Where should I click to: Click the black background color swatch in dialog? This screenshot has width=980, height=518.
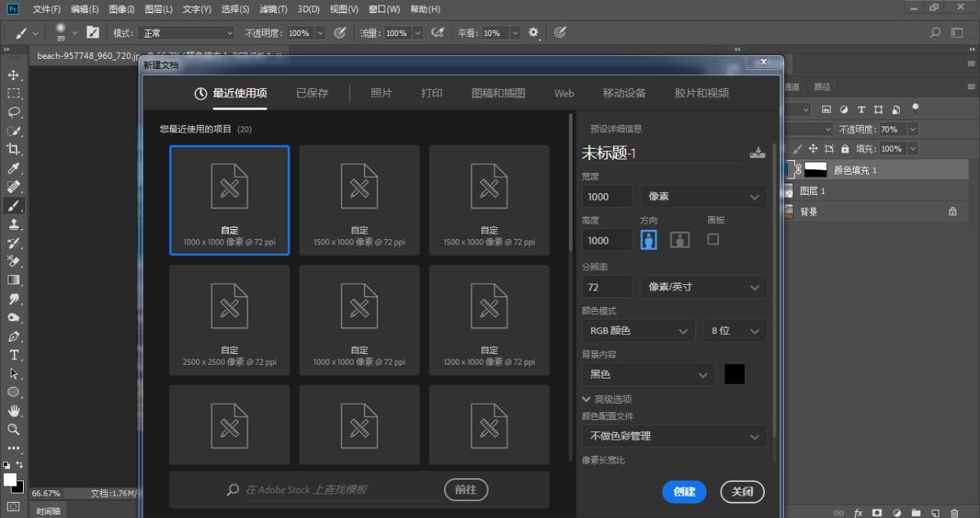pyautogui.click(x=734, y=374)
